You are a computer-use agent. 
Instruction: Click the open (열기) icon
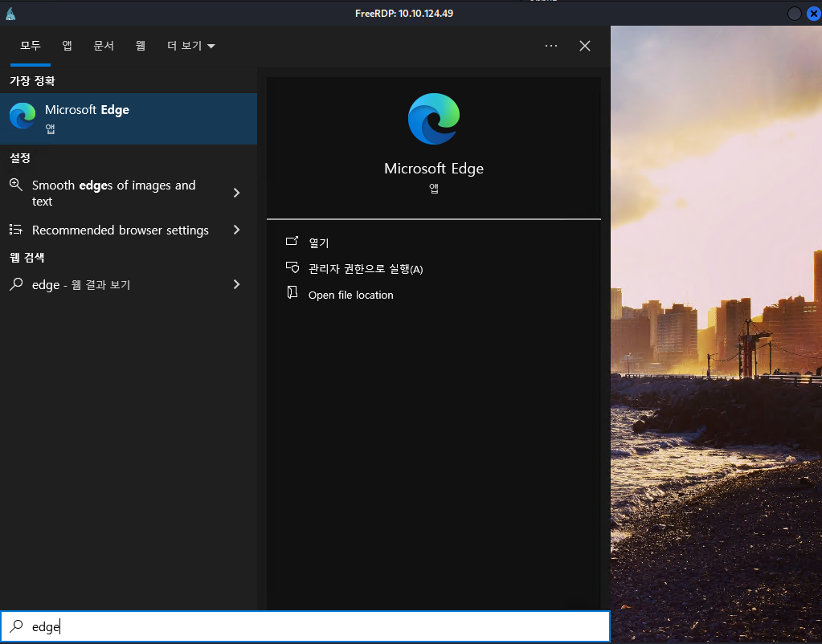coord(292,242)
